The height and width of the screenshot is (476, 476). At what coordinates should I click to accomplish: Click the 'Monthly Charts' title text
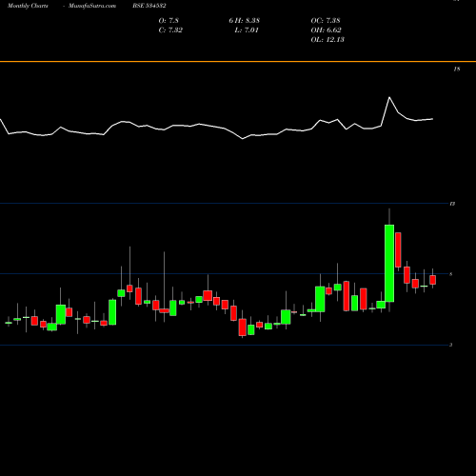[28, 6]
